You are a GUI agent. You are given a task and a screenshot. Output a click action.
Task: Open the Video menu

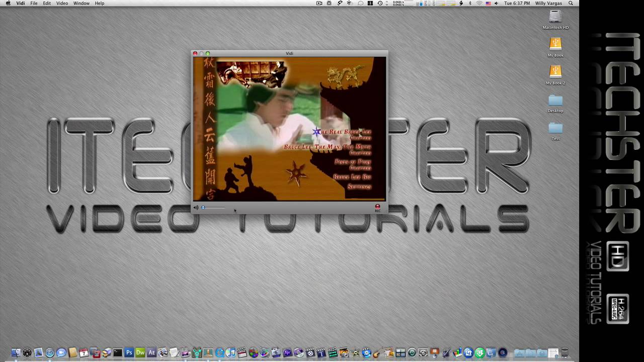click(62, 3)
